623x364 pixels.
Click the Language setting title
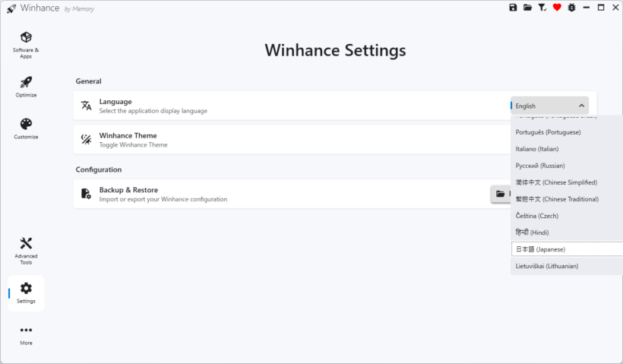tap(115, 101)
